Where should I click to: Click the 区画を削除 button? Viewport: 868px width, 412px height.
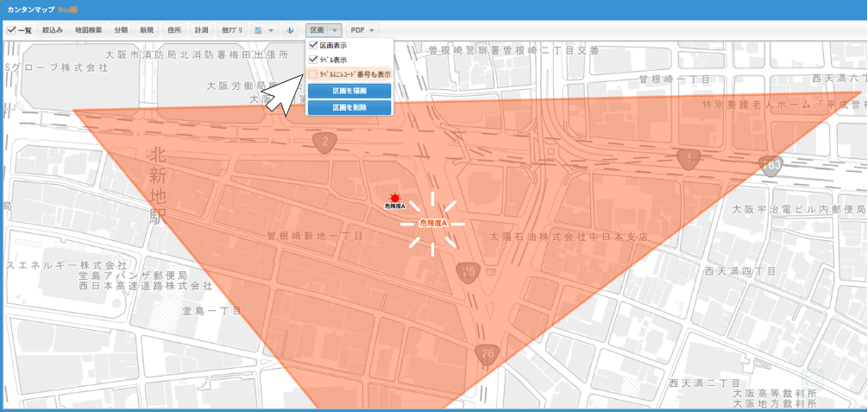point(349,107)
